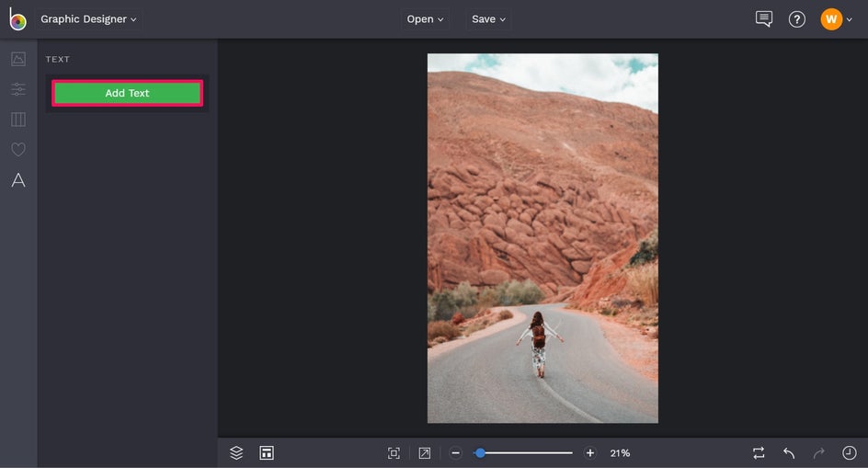Screen dimensions: 868x468
Task: Click the desert road photo on canvas
Action: (x=542, y=238)
